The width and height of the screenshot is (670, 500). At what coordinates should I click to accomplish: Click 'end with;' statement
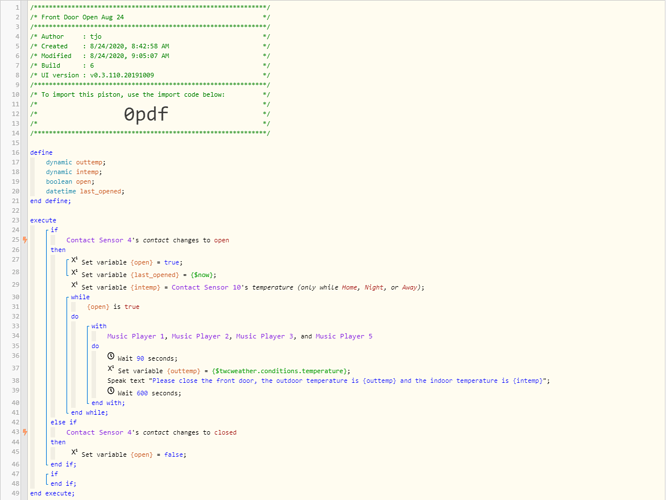[x=108, y=403]
